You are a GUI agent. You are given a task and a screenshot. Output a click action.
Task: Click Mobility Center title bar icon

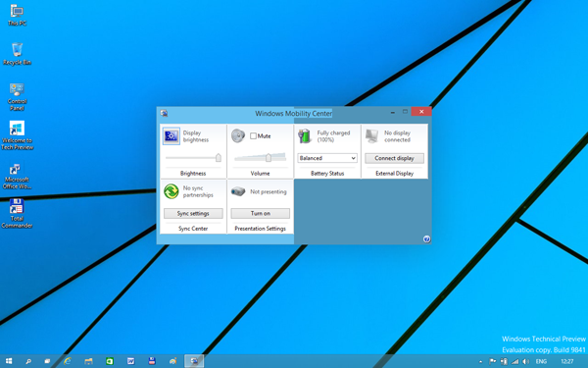pos(164,113)
